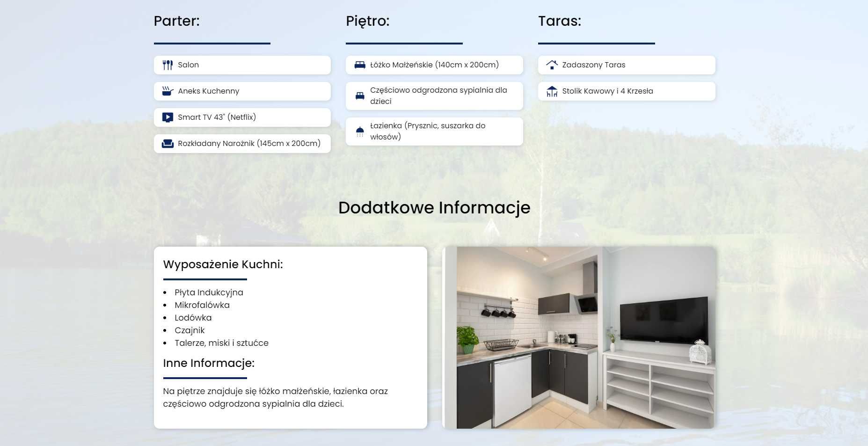
Task: Select Rozkładany Narożnik (145cm x 200cm) text
Action: click(249, 144)
